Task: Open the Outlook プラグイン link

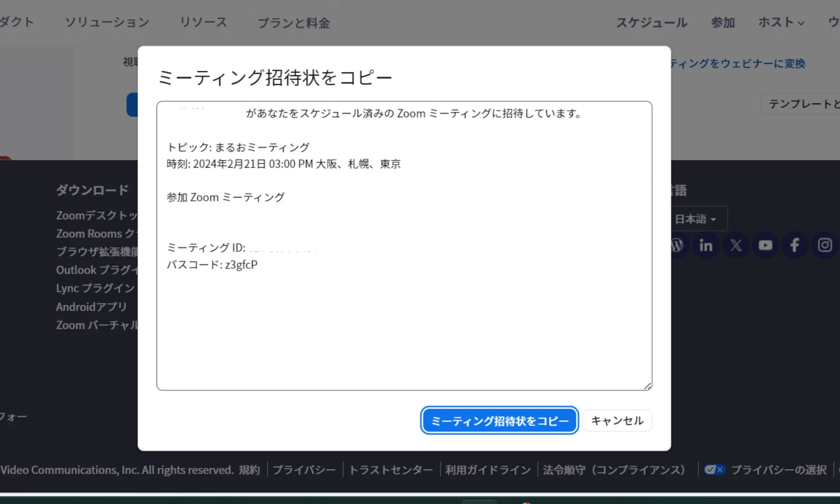Action: (x=97, y=270)
